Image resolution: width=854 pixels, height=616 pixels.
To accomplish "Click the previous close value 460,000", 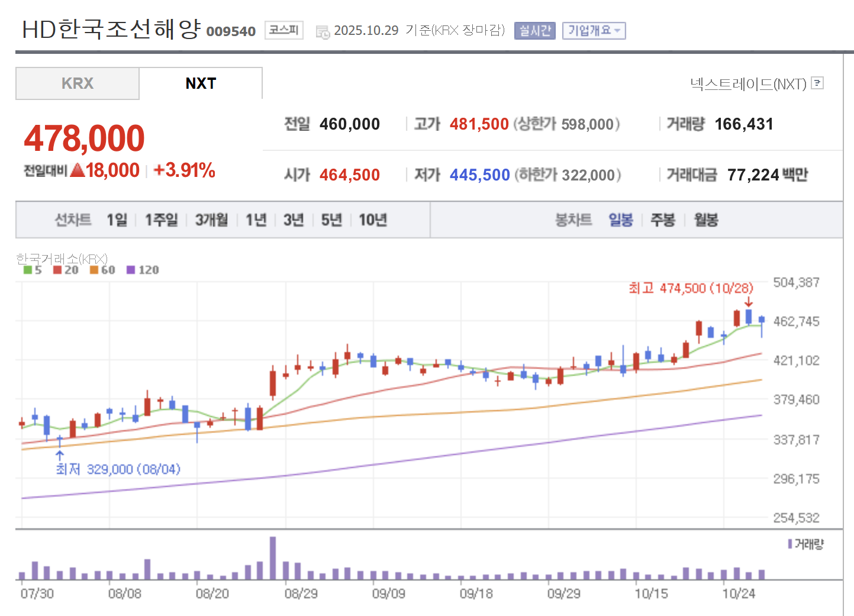I will (x=350, y=124).
